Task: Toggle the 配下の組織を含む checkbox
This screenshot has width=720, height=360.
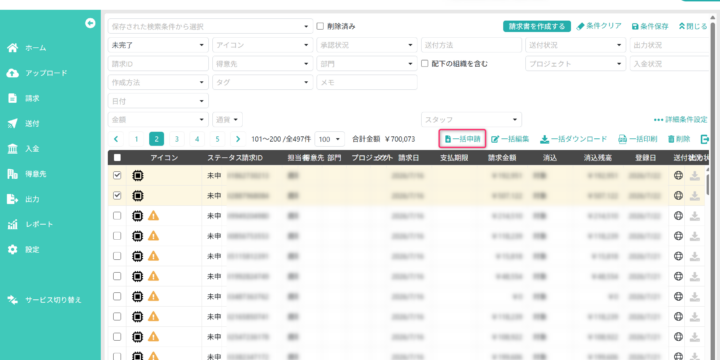Action: (x=425, y=64)
